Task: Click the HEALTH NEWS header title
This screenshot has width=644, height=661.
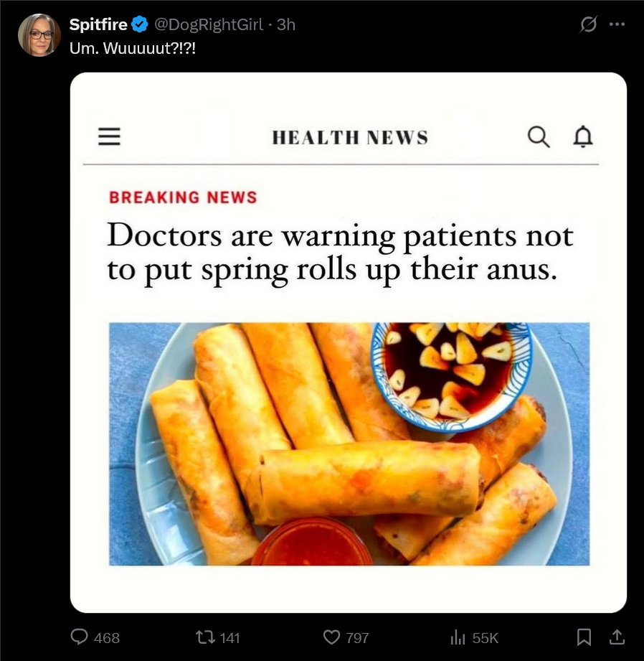Action: pos(350,138)
